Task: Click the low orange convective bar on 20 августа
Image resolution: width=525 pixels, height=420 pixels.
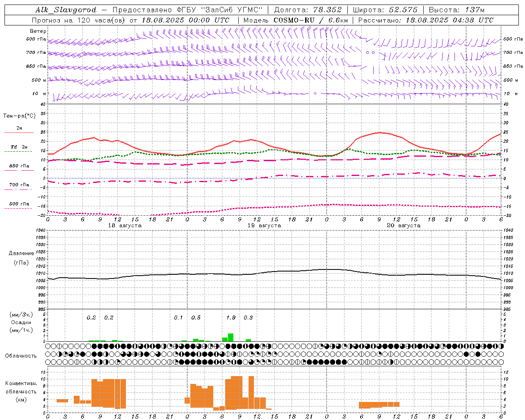Action: [x=379, y=405]
